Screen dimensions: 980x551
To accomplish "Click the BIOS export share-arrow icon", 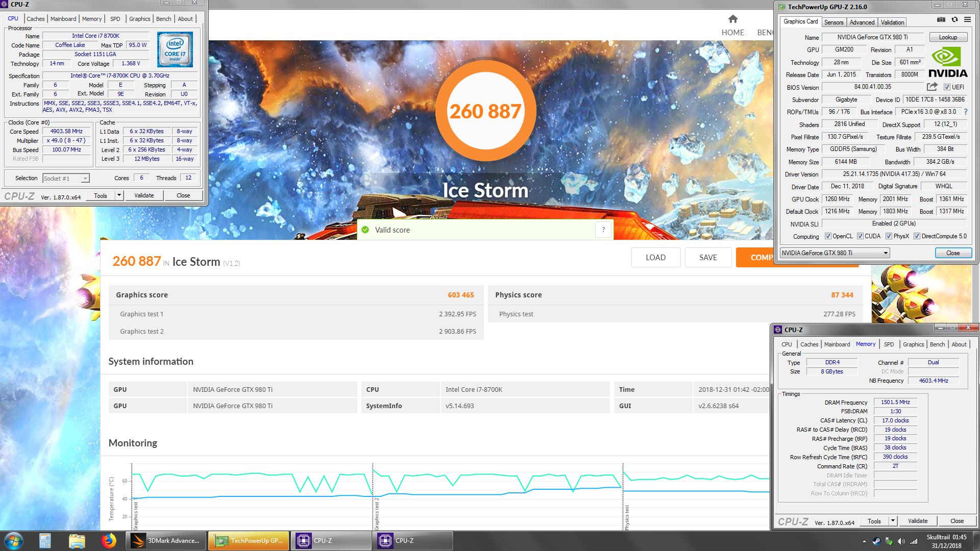I will tap(932, 87).
